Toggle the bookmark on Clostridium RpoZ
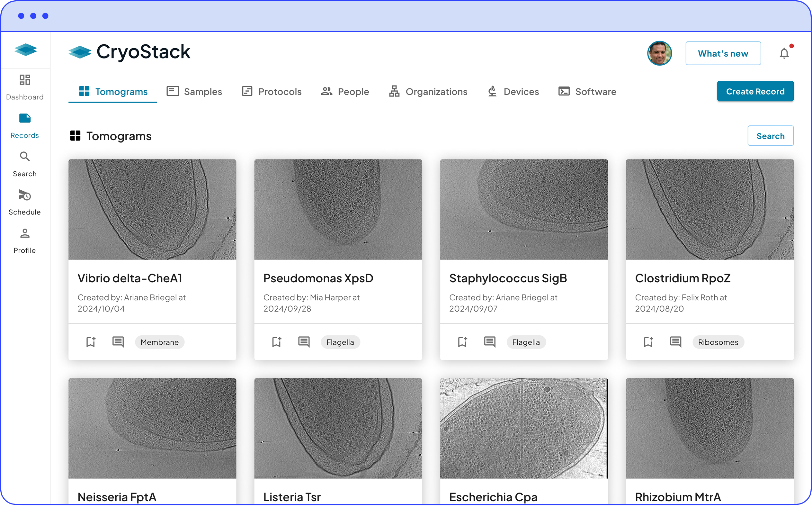The width and height of the screenshot is (812, 508). [648, 342]
